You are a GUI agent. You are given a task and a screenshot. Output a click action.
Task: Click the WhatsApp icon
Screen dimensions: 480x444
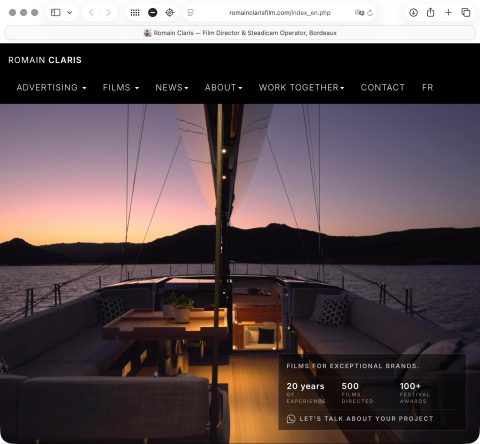click(291, 419)
